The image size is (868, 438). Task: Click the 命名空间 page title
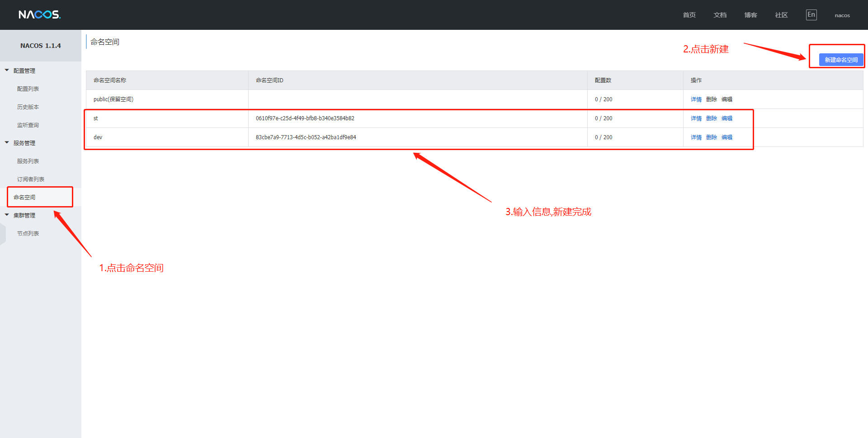pos(105,42)
